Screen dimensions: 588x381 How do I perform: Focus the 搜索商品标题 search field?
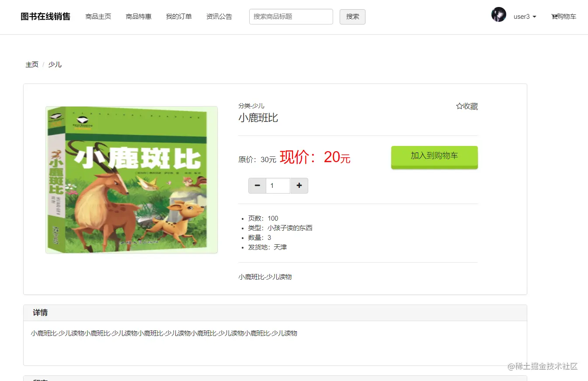pyautogui.click(x=291, y=17)
